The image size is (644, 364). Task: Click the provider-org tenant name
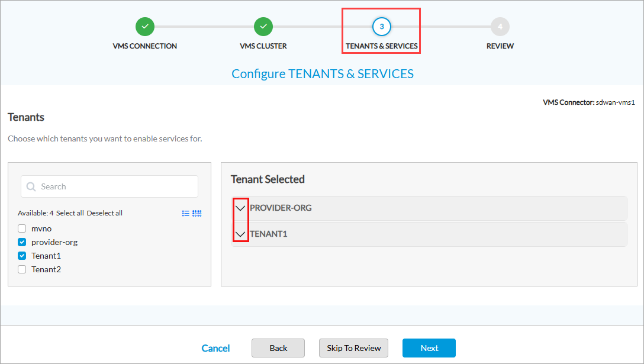pyautogui.click(x=54, y=242)
